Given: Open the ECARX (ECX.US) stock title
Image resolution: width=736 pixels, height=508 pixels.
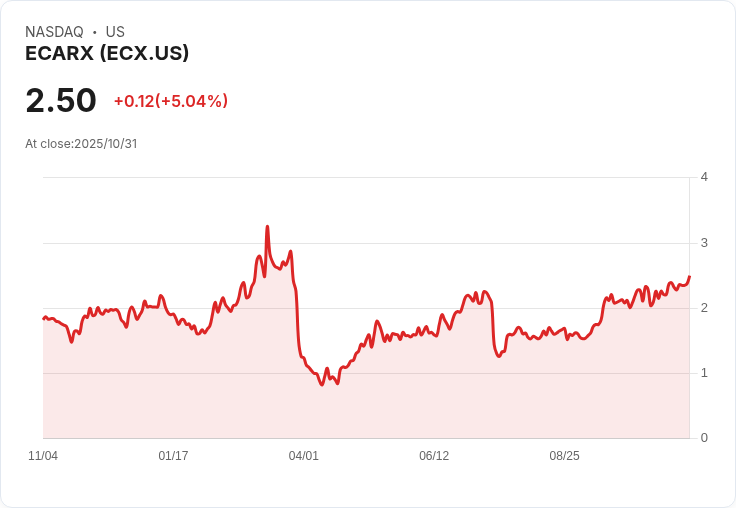Looking at the screenshot, I should pyautogui.click(x=107, y=53).
